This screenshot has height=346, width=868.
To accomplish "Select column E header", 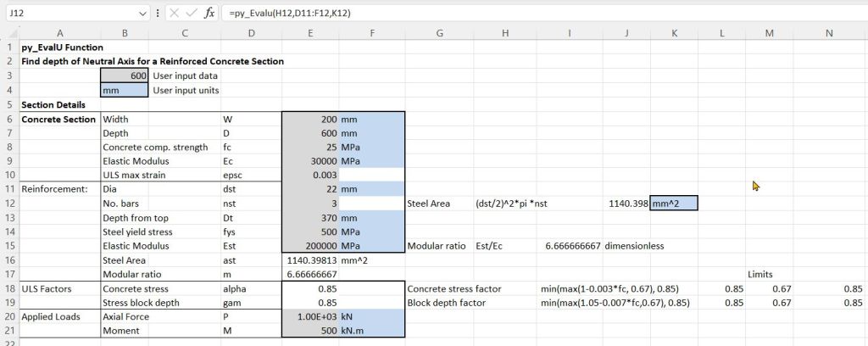I will click(x=309, y=32).
